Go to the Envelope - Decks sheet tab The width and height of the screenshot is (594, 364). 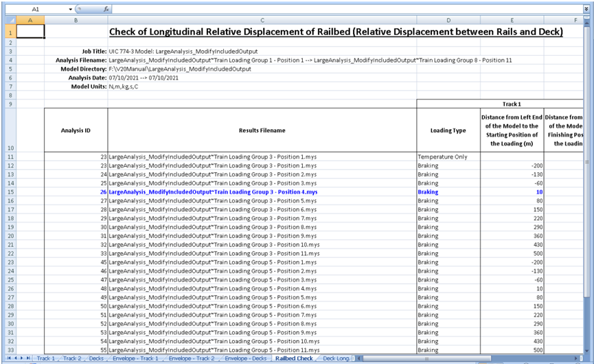[245, 359]
